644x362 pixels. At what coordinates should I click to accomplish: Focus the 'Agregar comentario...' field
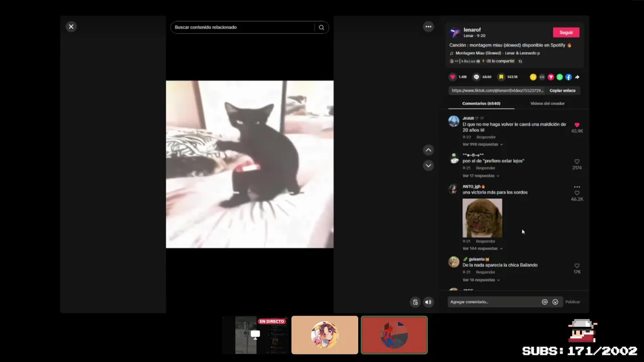(494, 302)
